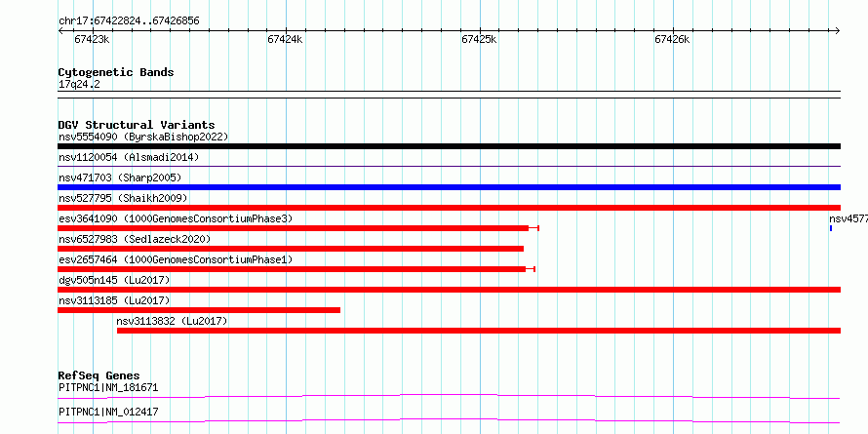Open PITPNC1|NM_181671 gene label

(x=108, y=387)
